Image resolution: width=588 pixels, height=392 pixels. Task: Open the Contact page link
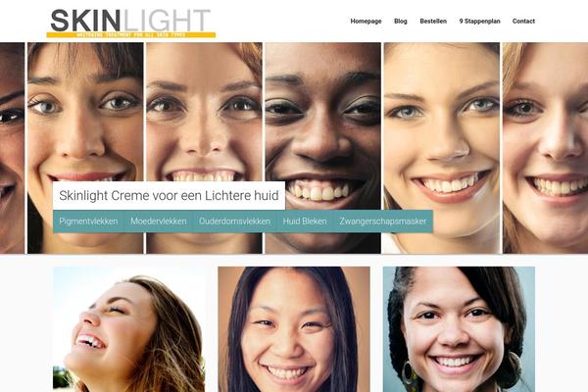(523, 21)
